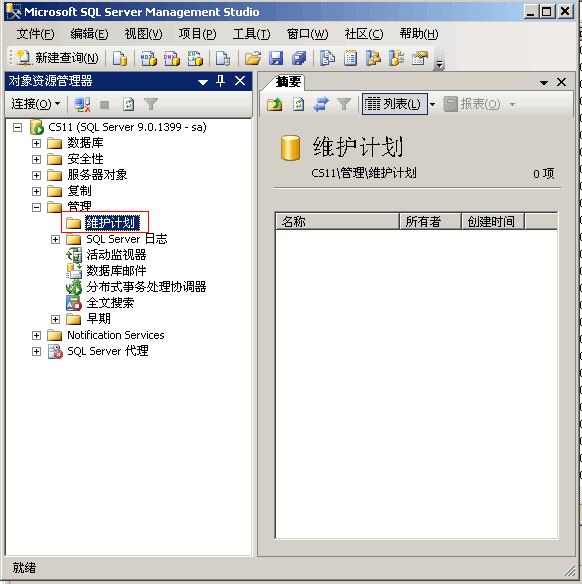Click the 名称 column header

coord(337,222)
